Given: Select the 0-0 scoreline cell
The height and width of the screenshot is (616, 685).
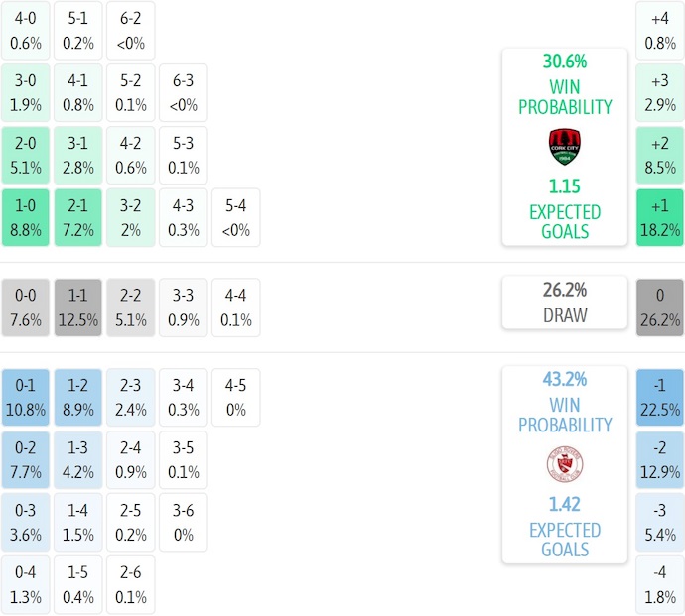Looking at the screenshot, I should point(26,308).
